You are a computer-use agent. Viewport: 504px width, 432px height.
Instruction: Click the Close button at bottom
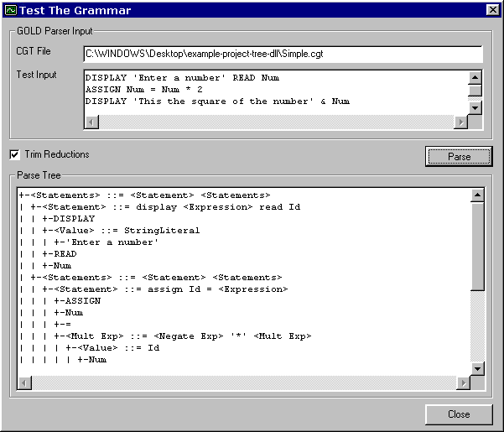click(x=458, y=414)
